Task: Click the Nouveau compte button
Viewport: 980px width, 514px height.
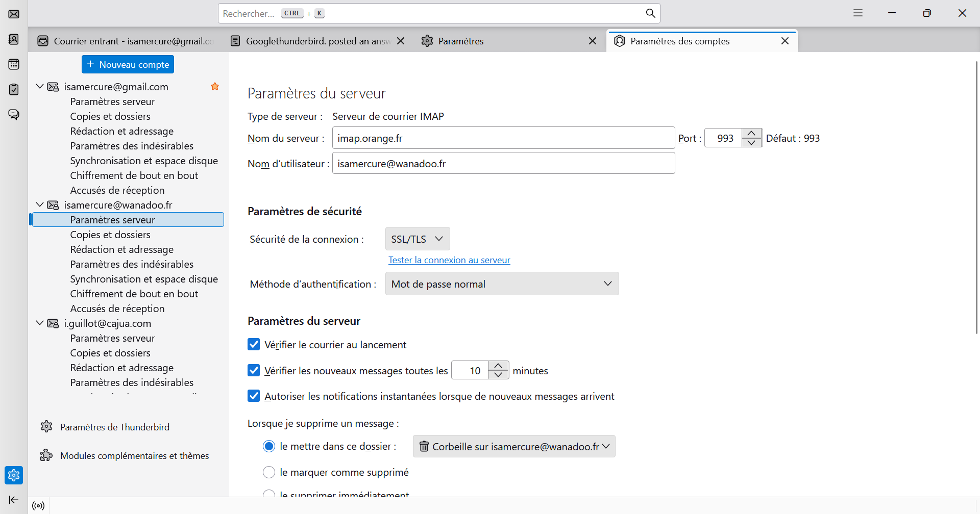Action: pos(128,64)
